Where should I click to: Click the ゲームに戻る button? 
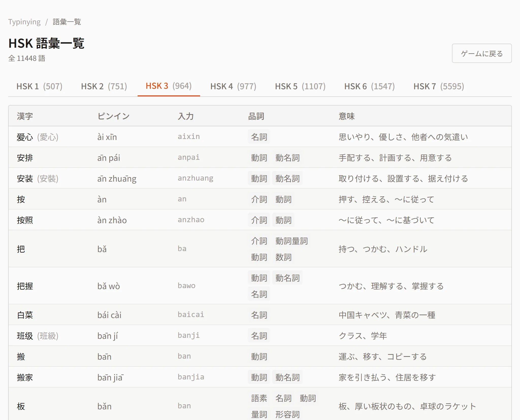pos(482,54)
